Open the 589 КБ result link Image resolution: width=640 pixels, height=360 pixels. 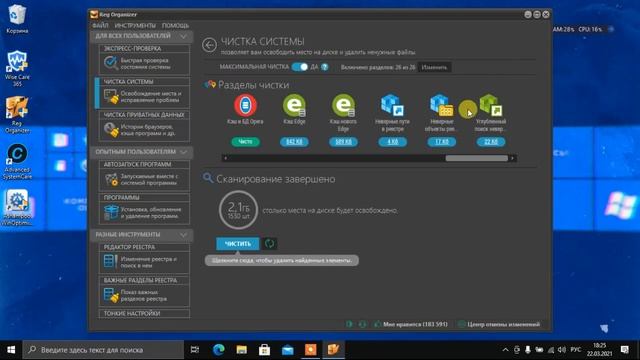[343, 142]
